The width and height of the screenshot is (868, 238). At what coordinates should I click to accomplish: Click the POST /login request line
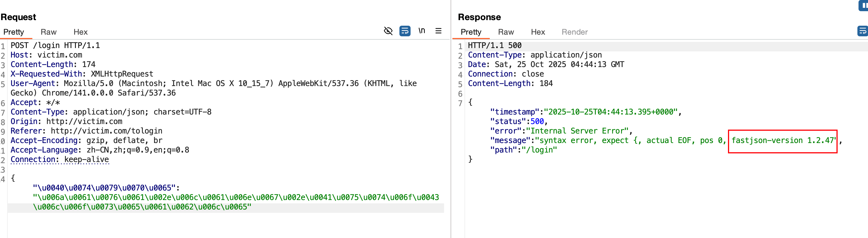pos(55,46)
